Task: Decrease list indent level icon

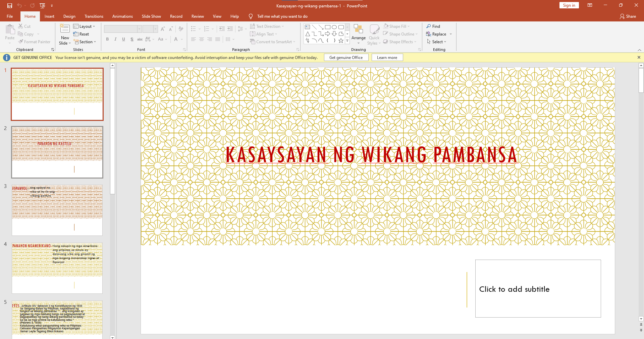Action: (x=222, y=29)
